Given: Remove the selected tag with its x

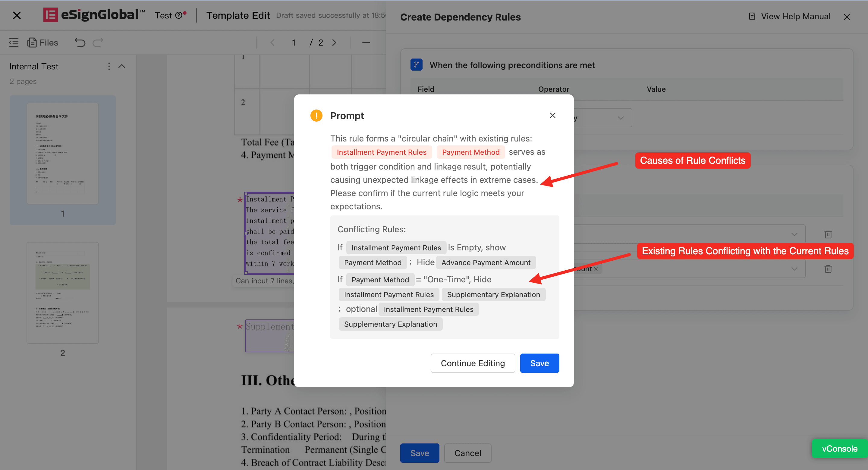Looking at the screenshot, I should coord(596,269).
